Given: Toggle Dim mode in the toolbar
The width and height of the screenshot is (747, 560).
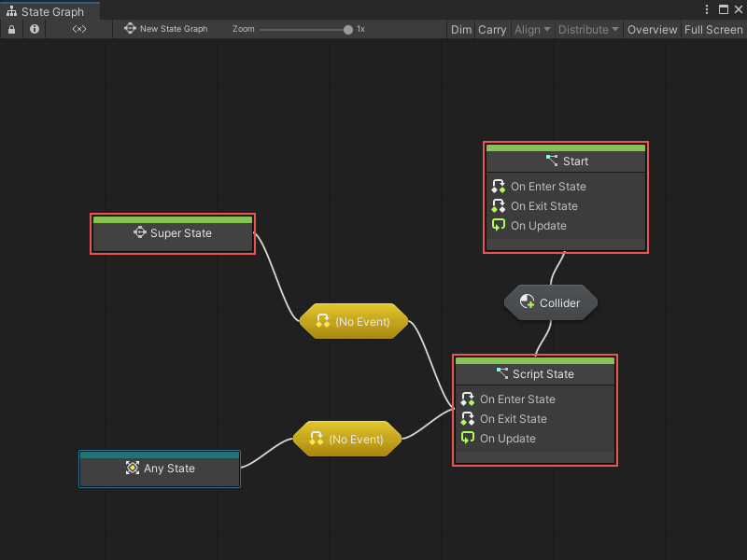Looking at the screenshot, I should pos(460,29).
